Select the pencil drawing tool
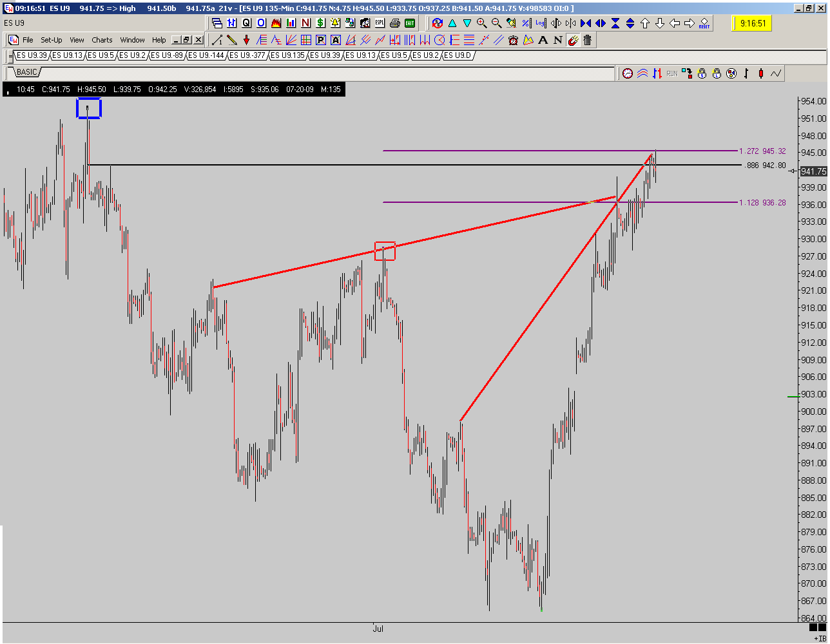 [232, 40]
